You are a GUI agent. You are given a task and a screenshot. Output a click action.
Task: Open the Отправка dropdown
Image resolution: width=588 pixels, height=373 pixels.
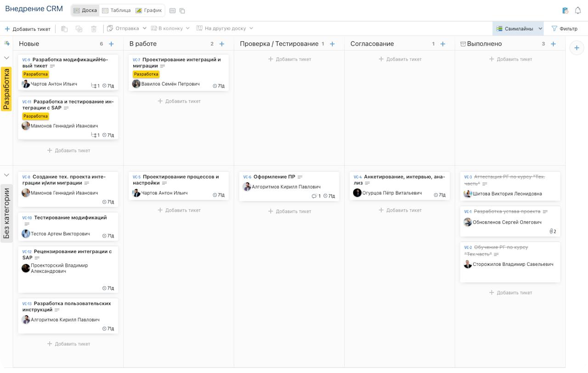tap(127, 29)
